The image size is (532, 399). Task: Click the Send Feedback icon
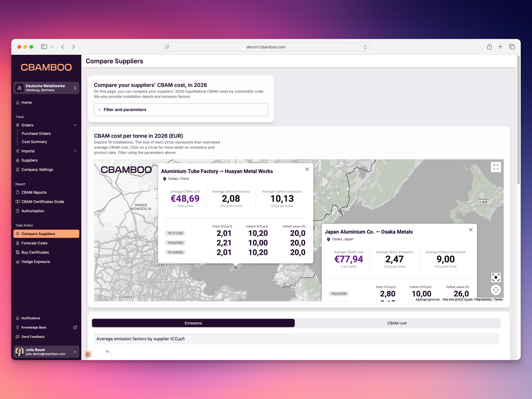point(18,337)
